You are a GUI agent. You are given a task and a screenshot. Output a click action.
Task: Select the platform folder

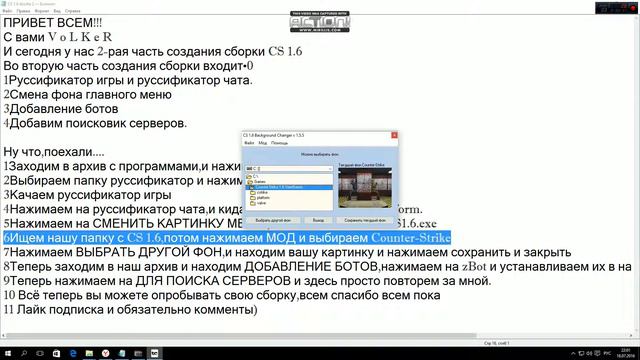coord(263,198)
